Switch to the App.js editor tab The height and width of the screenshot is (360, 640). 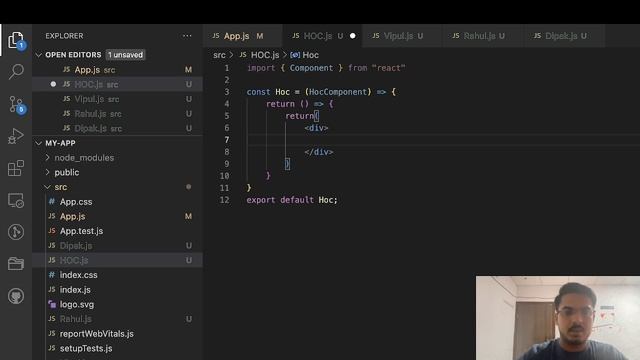point(242,36)
